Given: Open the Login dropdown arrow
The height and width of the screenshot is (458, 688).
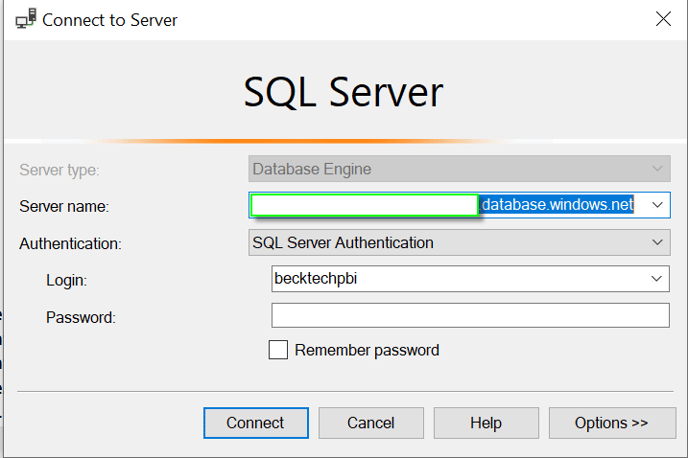Looking at the screenshot, I should 656,279.
